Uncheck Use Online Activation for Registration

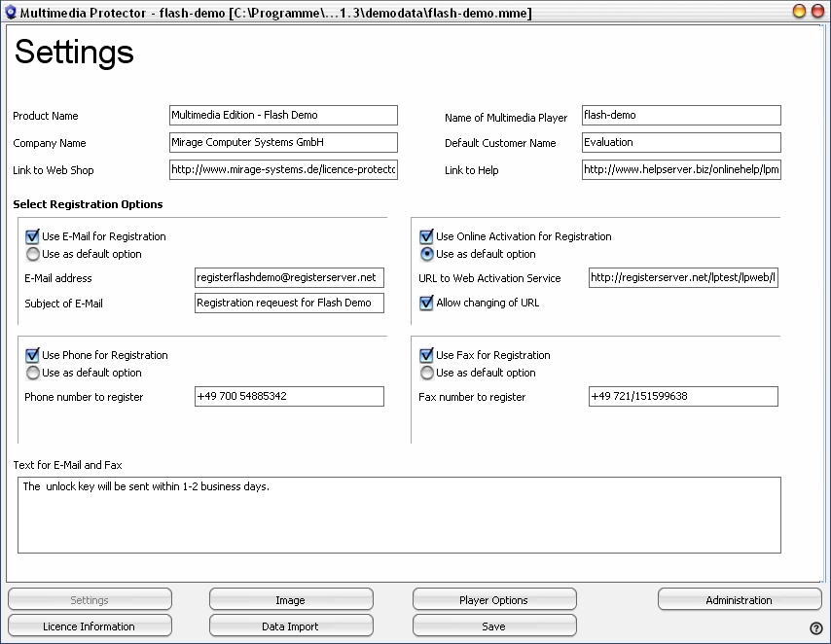426,236
